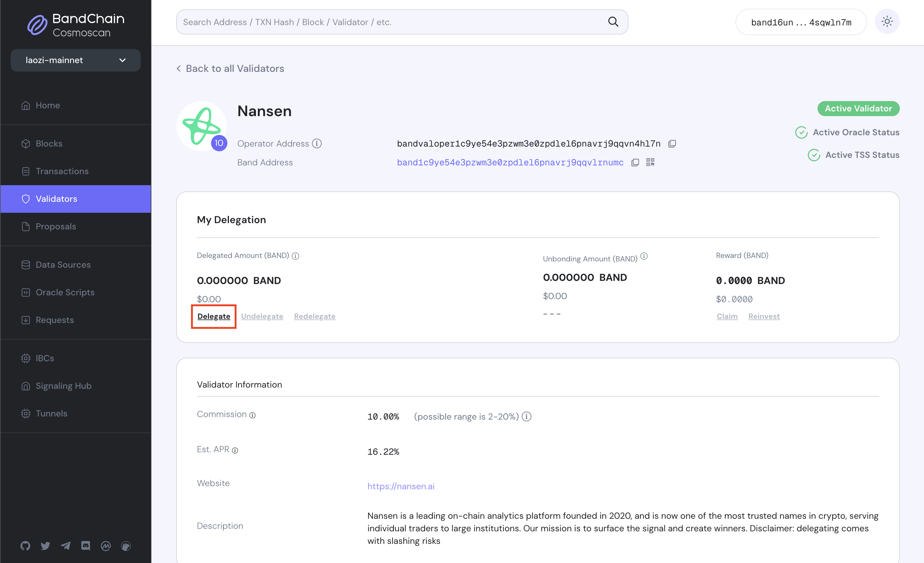Viewport: 924px width, 563px height.
Task: Click the Est. APR info icon
Action: [x=235, y=451]
